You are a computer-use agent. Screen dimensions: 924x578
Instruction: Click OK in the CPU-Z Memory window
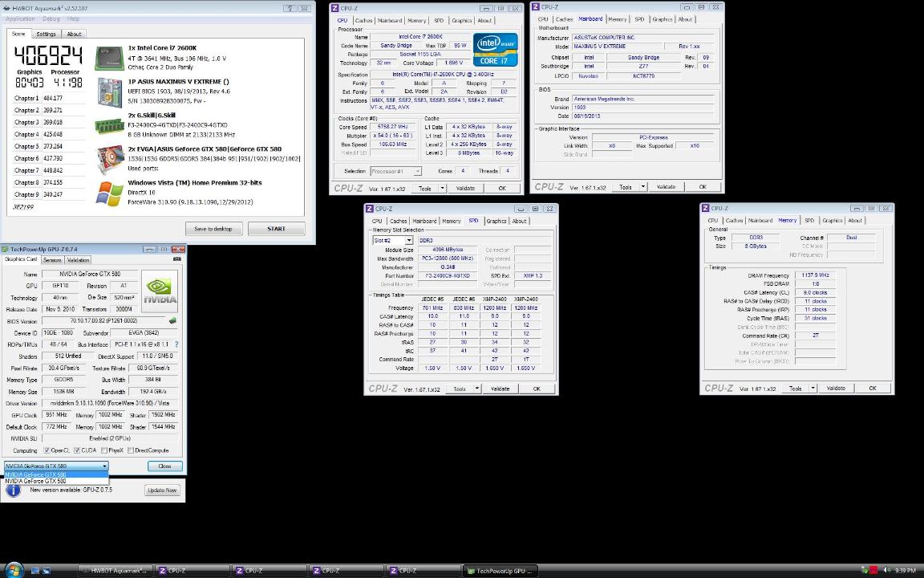[x=872, y=388]
